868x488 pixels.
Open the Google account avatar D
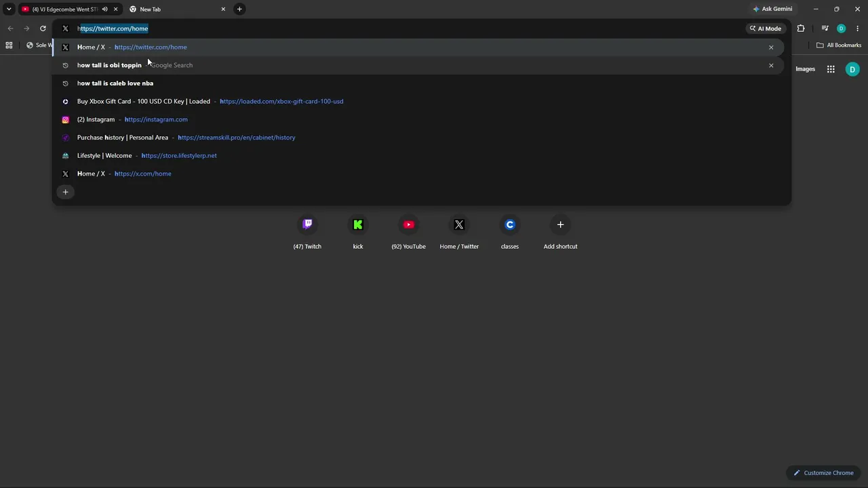coord(852,69)
